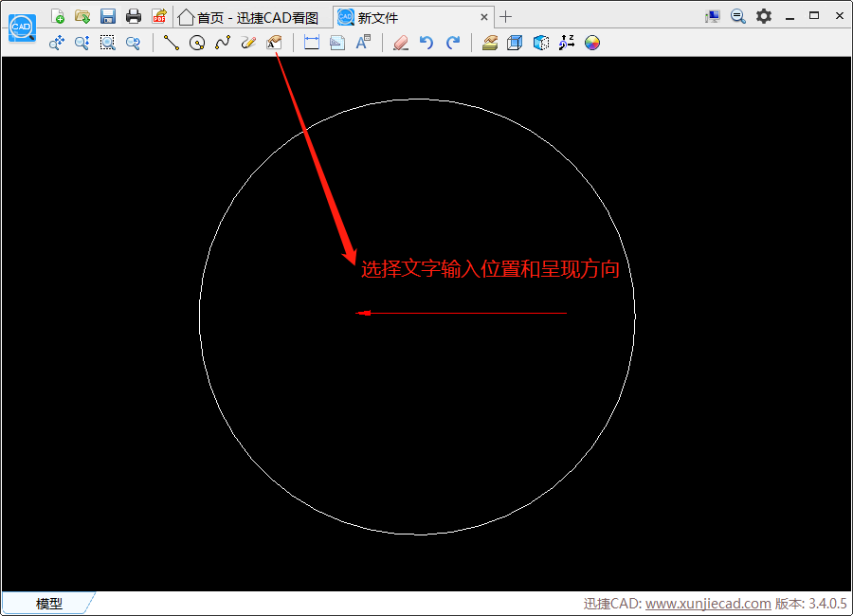
Task: Select the polyline curve tool
Action: pyautogui.click(x=223, y=43)
